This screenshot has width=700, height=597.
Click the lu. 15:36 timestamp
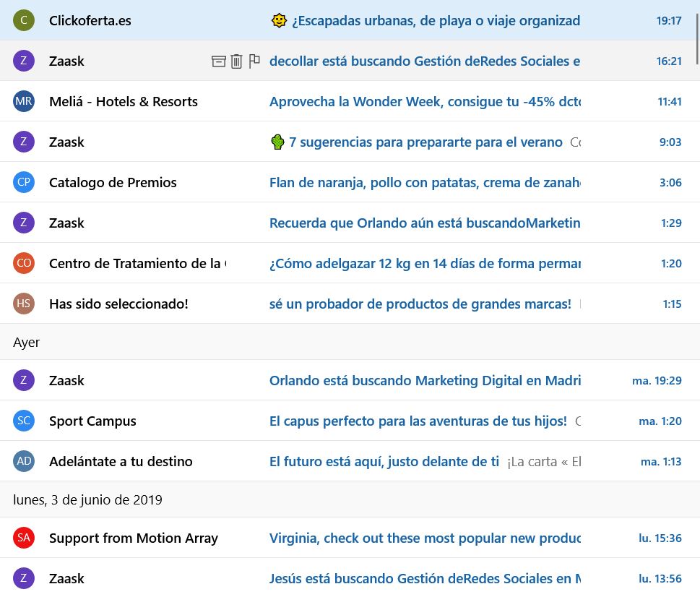pos(660,538)
